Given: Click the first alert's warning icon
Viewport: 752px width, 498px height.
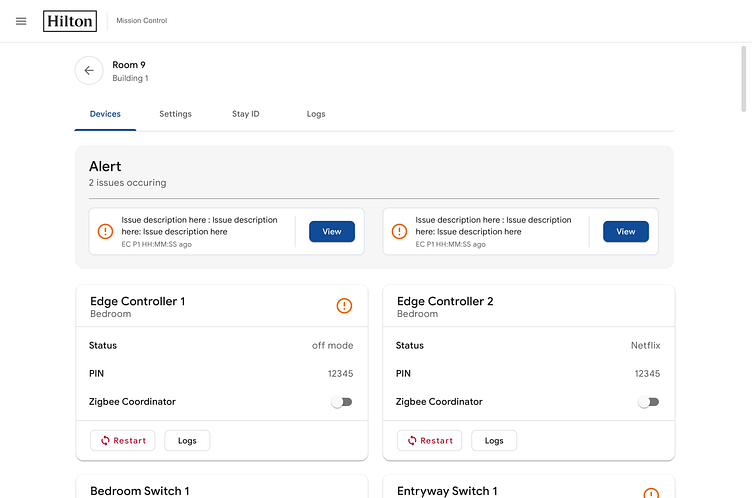Looking at the screenshot, I should tap(105, 231).
